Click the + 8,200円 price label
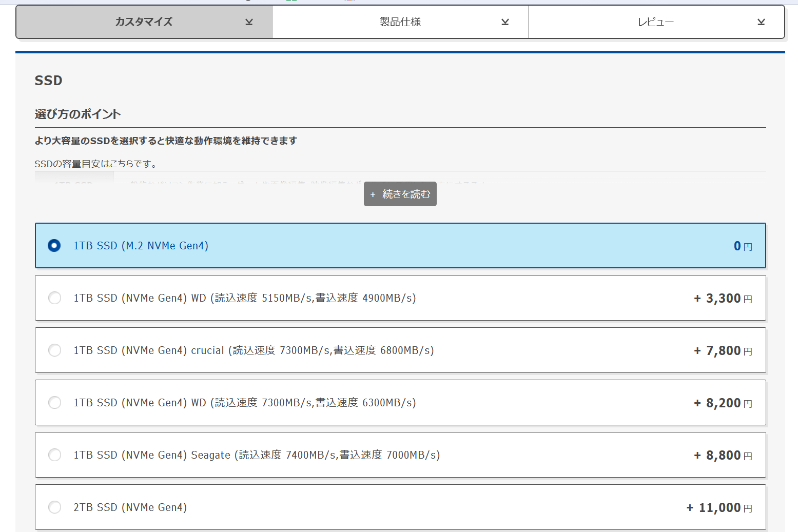The width and height of the screenshot is (798, 532). (x=723, y=403)
